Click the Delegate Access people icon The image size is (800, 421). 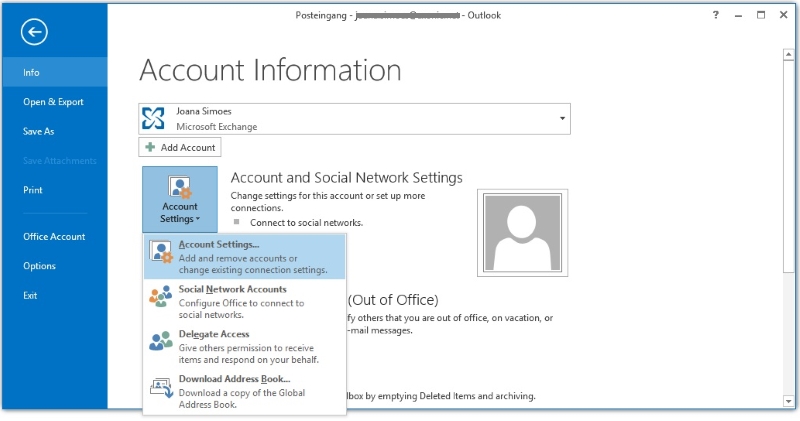tap(161, 341)
